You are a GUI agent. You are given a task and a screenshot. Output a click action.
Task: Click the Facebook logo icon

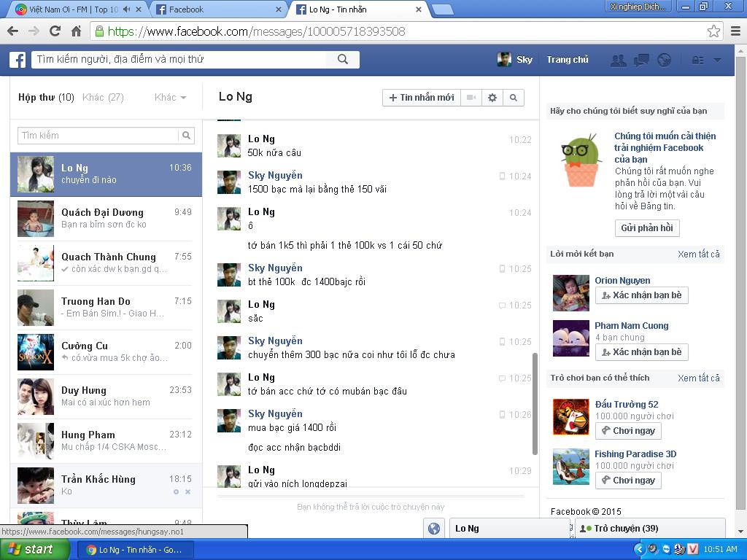(x=18, y=60)
